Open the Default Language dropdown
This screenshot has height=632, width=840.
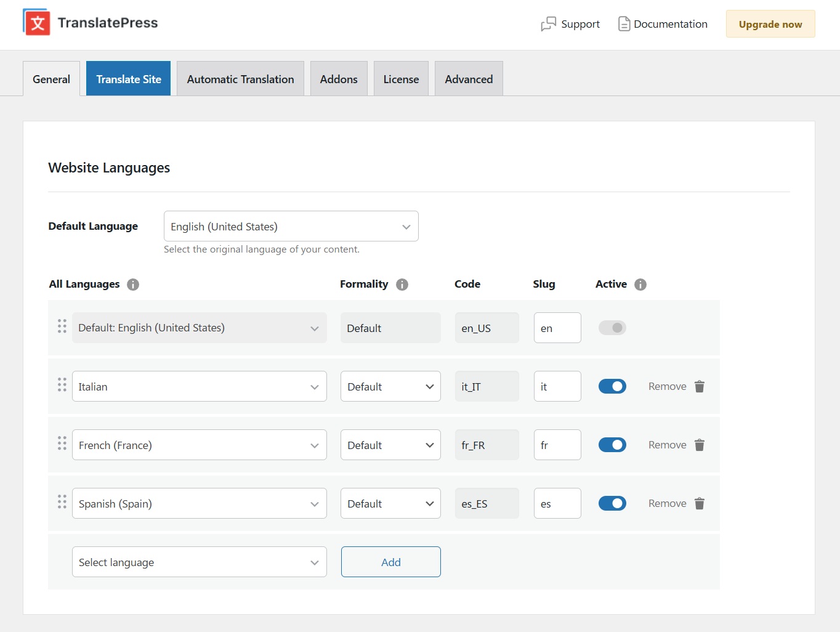(291, 226)
